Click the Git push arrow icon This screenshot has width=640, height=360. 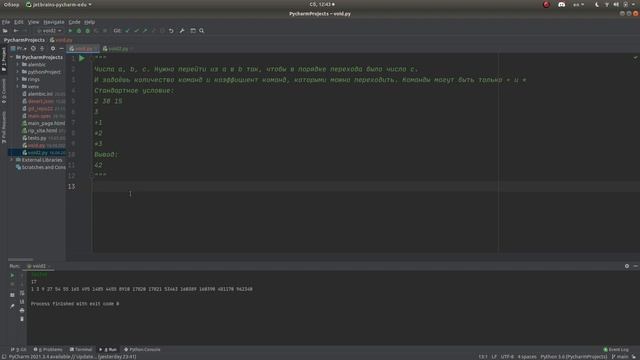point(145,31)
